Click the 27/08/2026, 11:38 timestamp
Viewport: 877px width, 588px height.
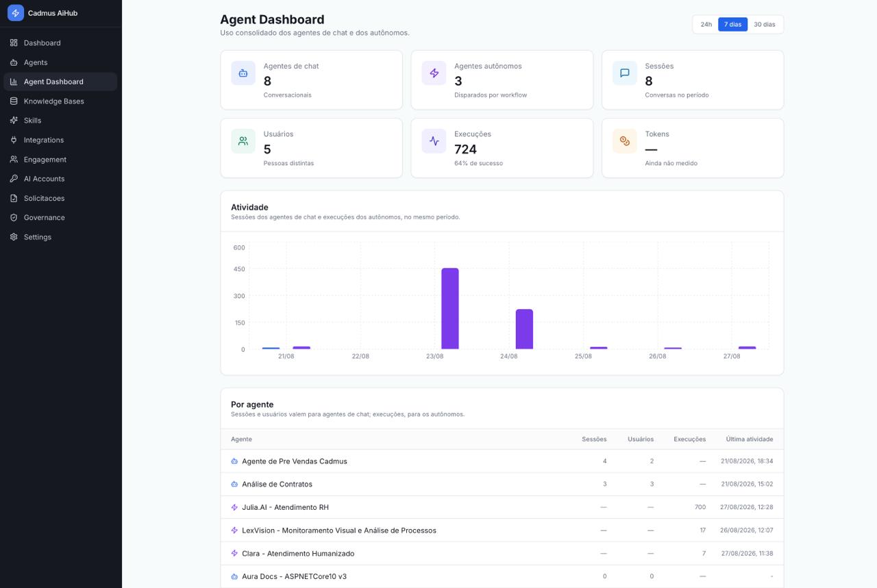[x=747, y=553]
